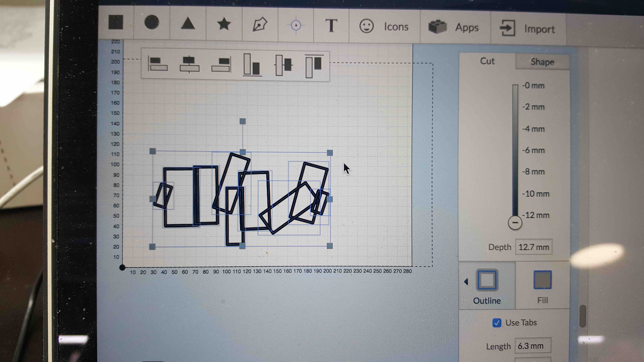Toggle the Use Tabs checkbox
Viewport: 644px width, 362px height.
pyautogui.click(x=497, y=323)
